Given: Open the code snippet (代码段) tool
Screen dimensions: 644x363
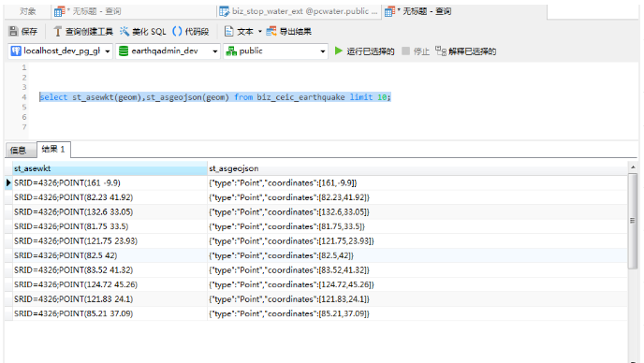Looking at the screenshot, I should pyautogui.click(x=191, y=31).
